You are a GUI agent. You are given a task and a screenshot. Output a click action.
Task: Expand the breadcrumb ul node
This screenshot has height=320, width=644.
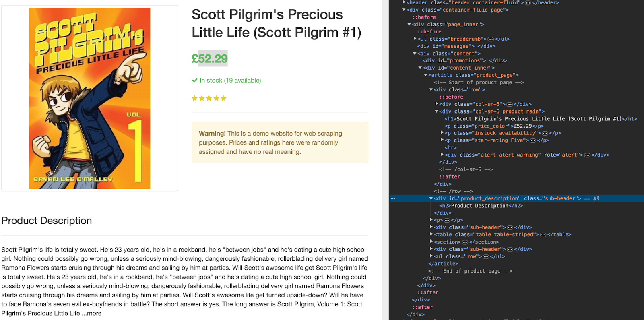pos(415,39)
